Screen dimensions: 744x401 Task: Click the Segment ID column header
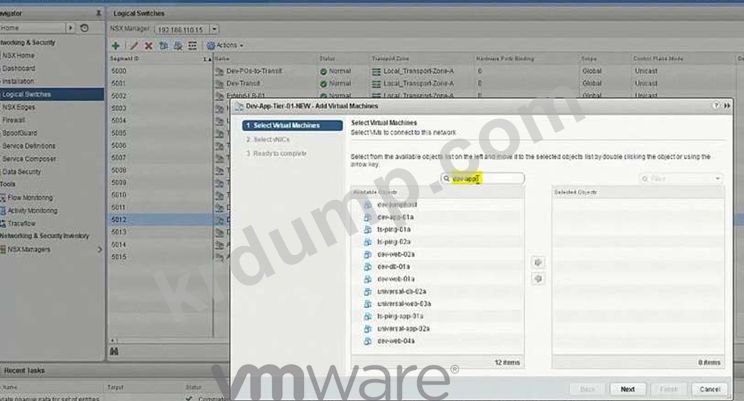coord(124,59)
